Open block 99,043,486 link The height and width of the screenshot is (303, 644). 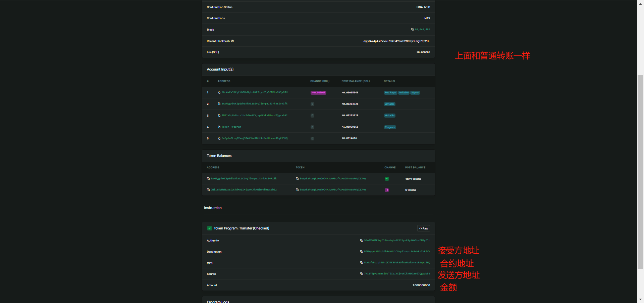(423, 30)
